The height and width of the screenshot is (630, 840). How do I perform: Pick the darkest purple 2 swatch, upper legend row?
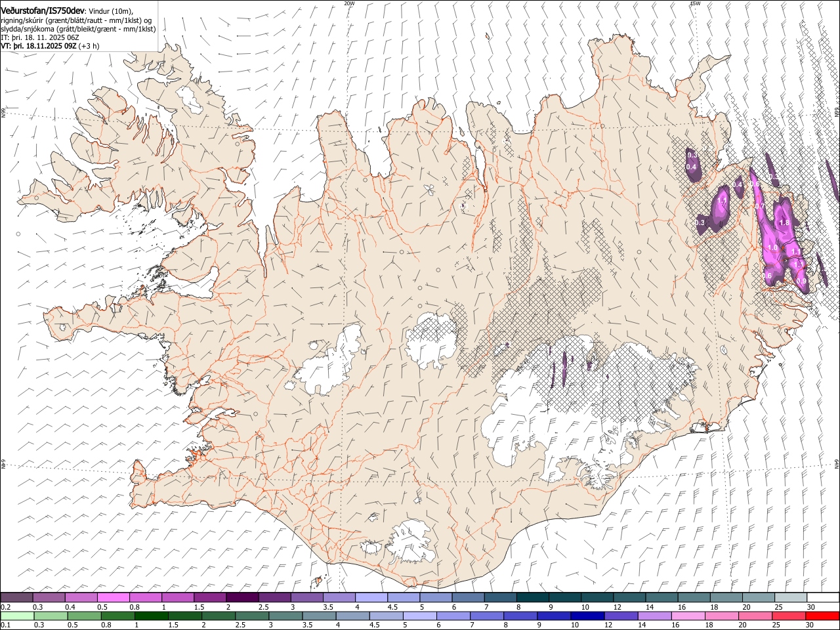tap(242, 598)
